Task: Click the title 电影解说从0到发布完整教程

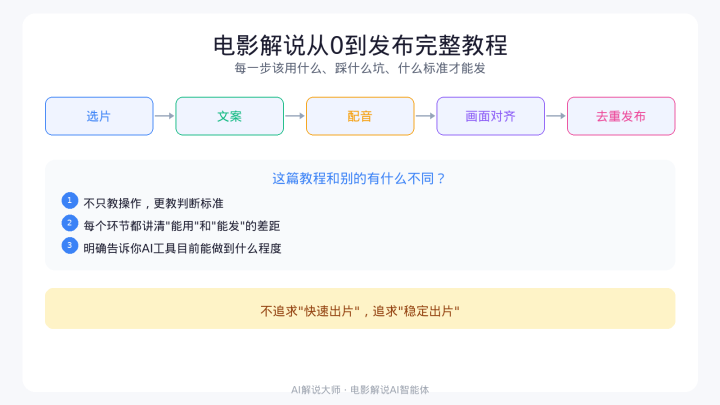Action: 360,45
